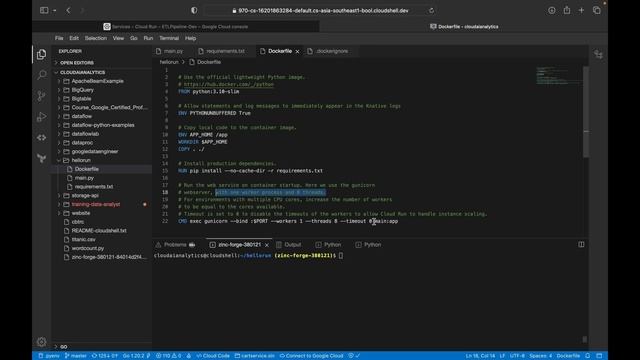This screenshot has height=360, width=640.
Task: Toggle the terminal panel split layout icon
Action: tap(581, 244)
